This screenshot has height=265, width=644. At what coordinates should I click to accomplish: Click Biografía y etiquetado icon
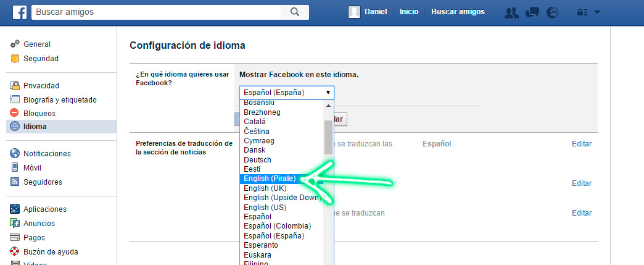coord(15,99)
